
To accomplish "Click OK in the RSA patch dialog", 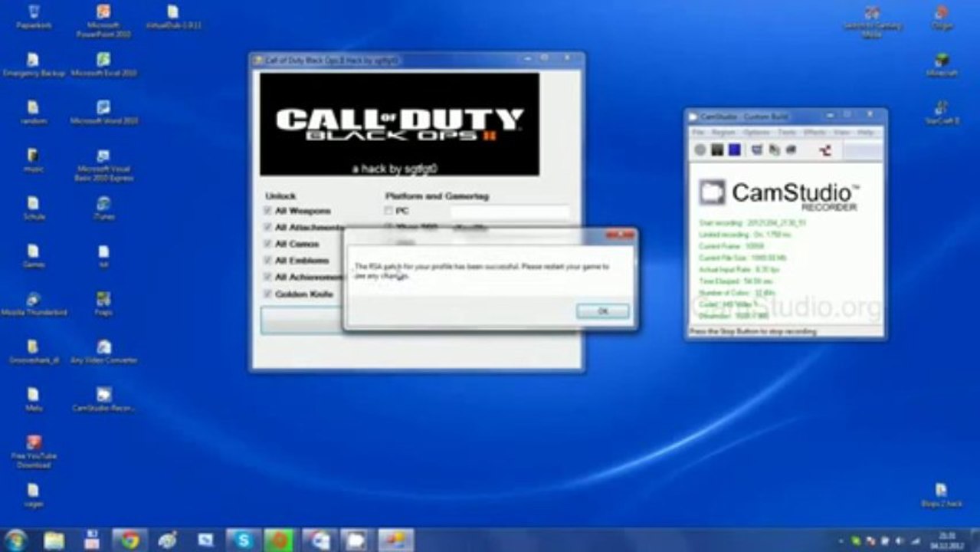I will coord(603,311).
